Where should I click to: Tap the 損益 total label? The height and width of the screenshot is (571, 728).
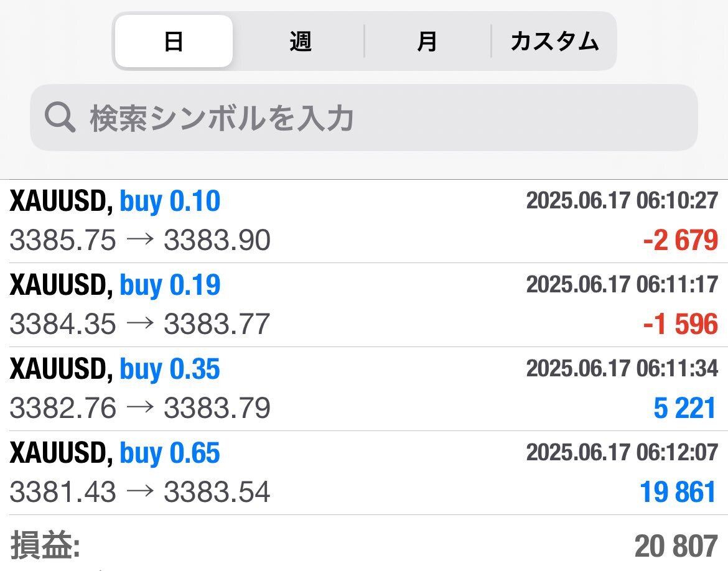click(x=45, y=547)
